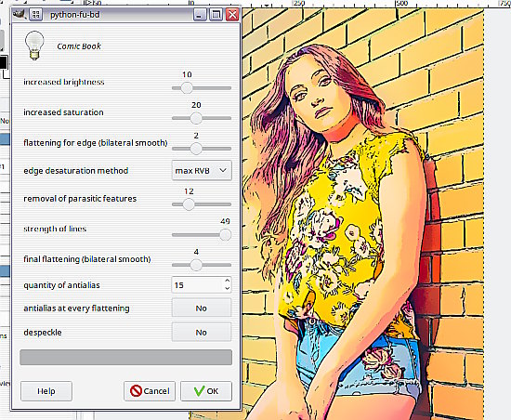This screenshot has height=420, width=511.
Task: Click the Help button
Action: (x=46, y=391)
